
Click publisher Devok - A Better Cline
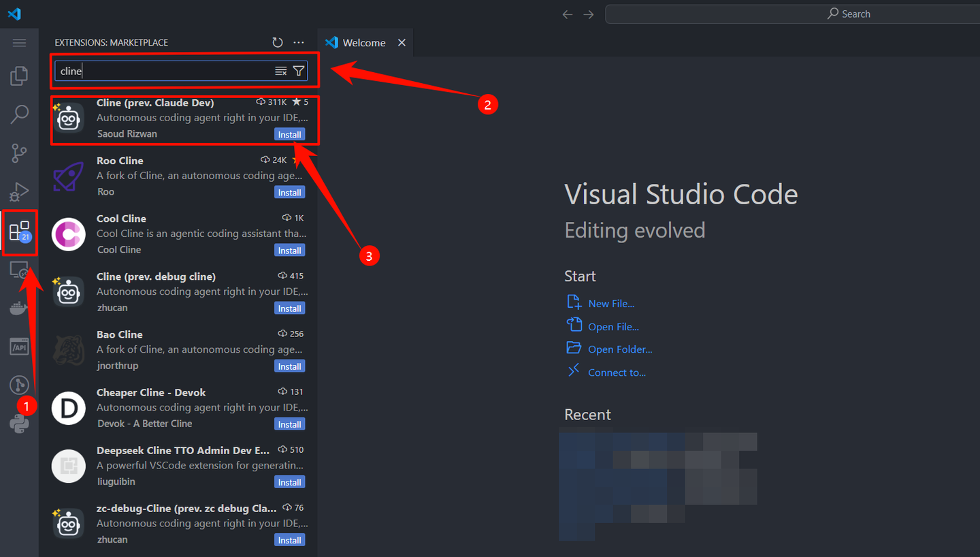pyautogui.click(x=145, y=424)
